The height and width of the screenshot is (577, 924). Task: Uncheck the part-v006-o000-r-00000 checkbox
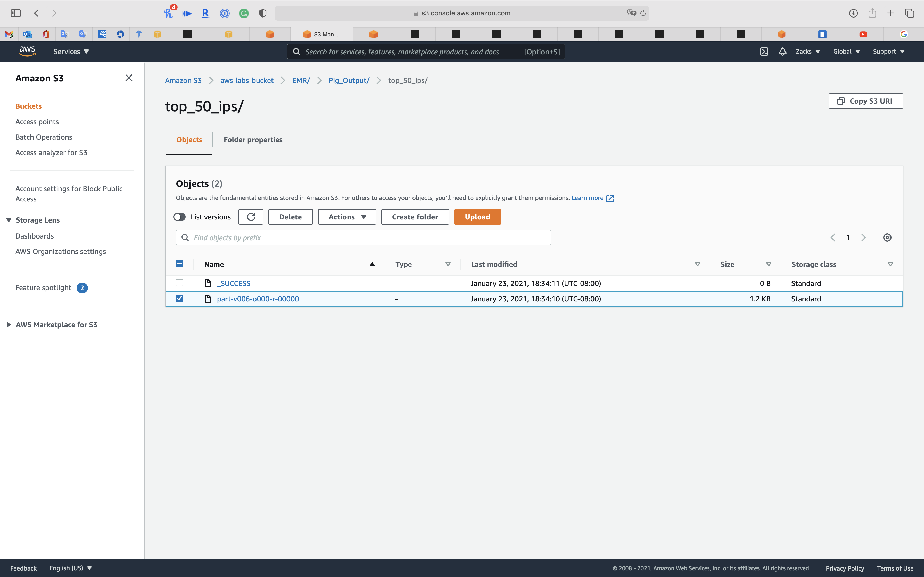click(179, 299)
